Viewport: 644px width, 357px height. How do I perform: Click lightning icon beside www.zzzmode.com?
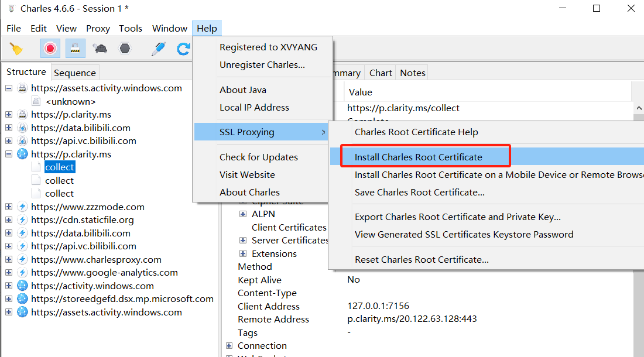pos(23,207)
